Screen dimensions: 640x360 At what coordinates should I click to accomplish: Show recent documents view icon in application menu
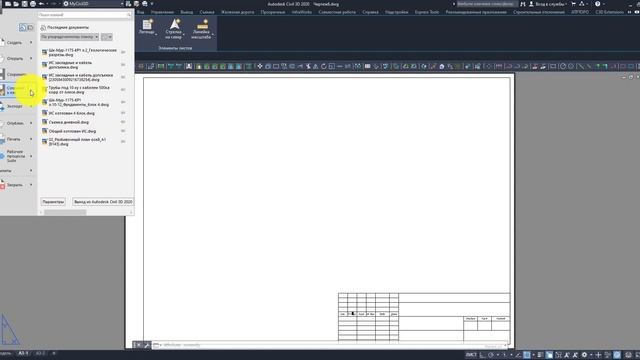click(x=22, y=27)
